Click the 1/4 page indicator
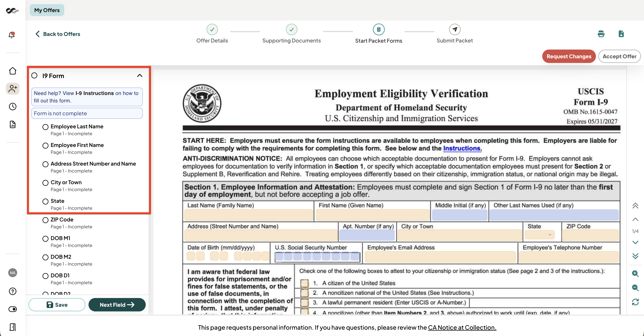644x336 pixels. 635,231
